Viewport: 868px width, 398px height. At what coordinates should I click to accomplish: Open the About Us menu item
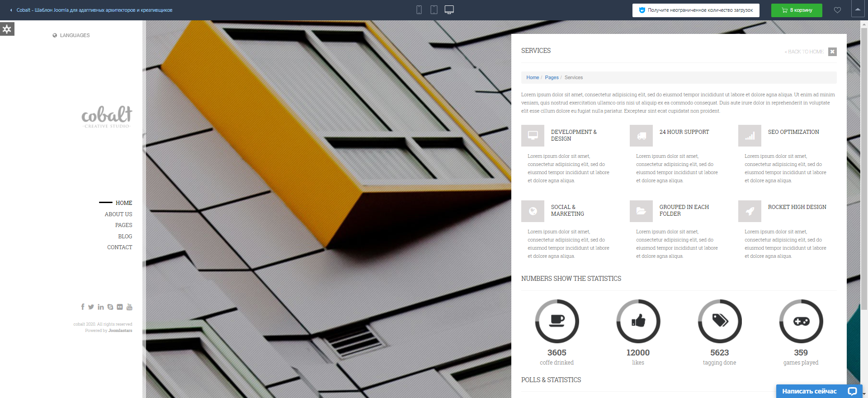pos(118,214)
